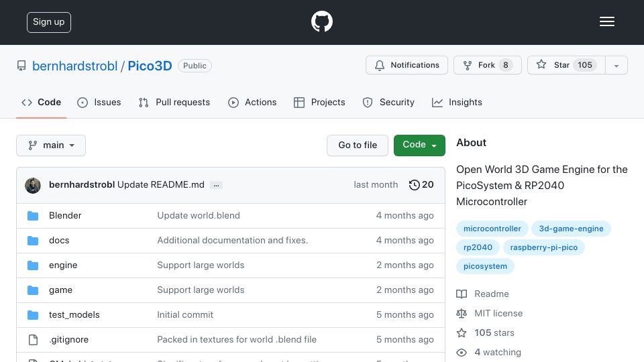Open the Insights tab
Viewport: 644px width, 362px height.
pos(457,102)
